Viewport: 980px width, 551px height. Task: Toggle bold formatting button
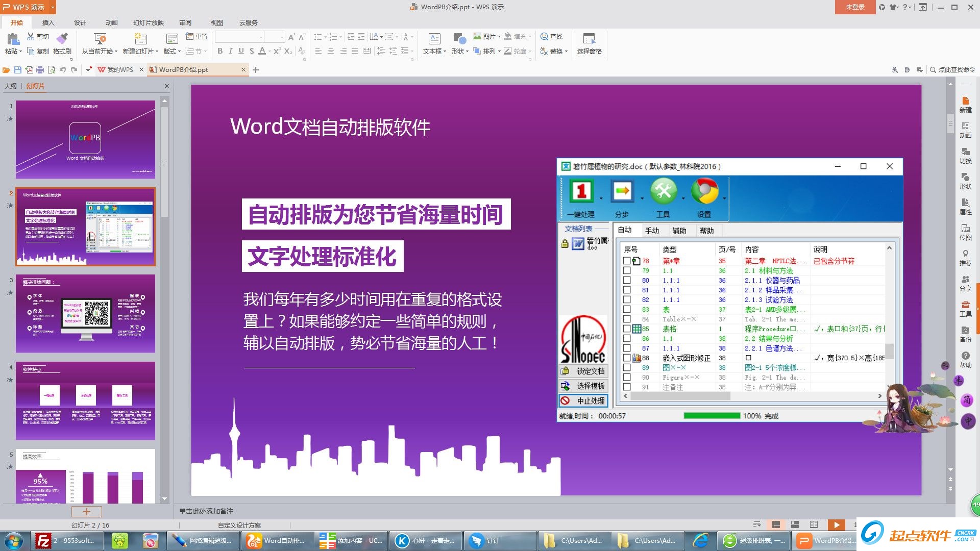(x=220, y=51)
